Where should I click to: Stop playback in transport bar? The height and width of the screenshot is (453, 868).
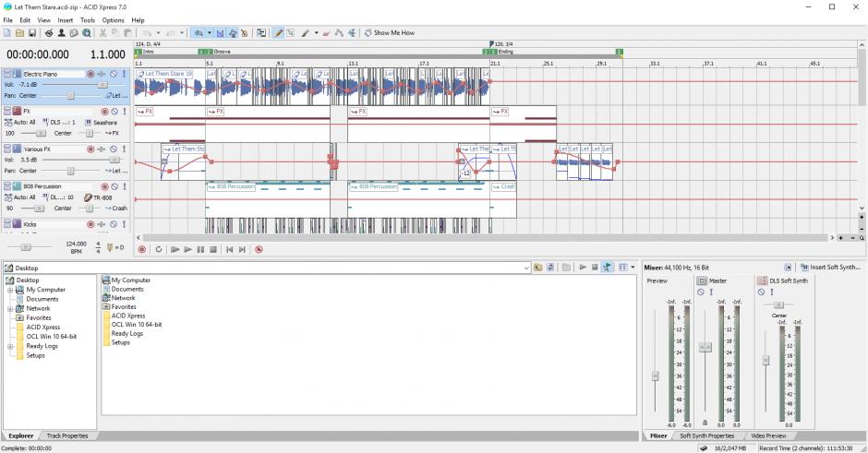click(x=213, y=249)
